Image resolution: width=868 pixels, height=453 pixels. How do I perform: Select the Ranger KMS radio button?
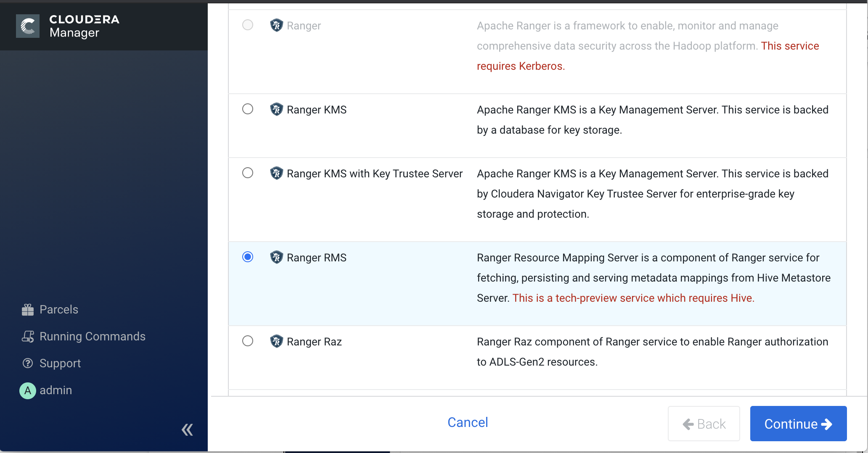(248, 109)
